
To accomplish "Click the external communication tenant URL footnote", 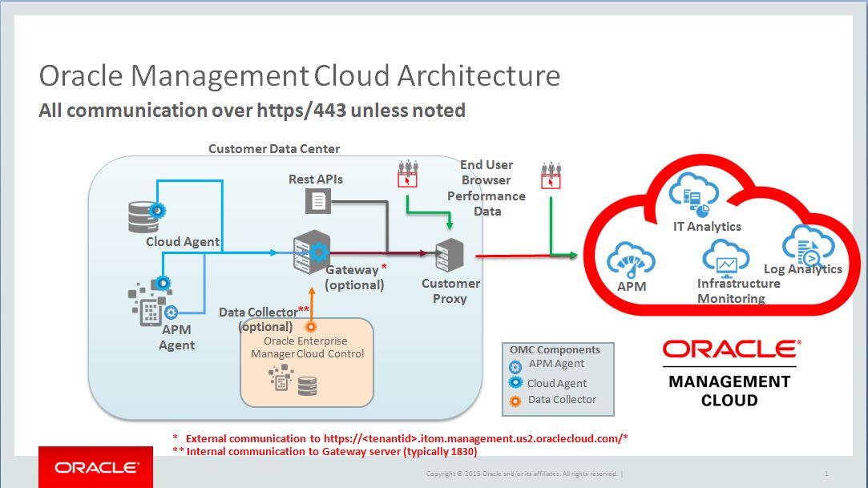I will click(400, 439).
